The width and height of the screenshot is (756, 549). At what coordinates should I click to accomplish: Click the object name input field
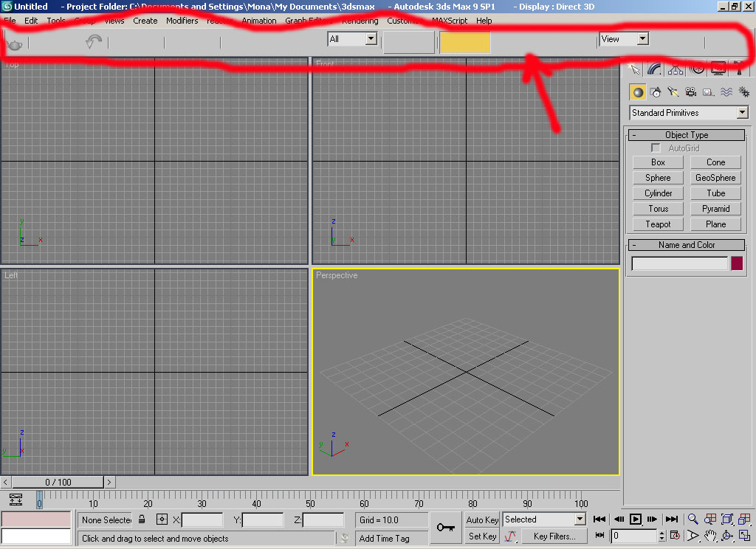679,263
